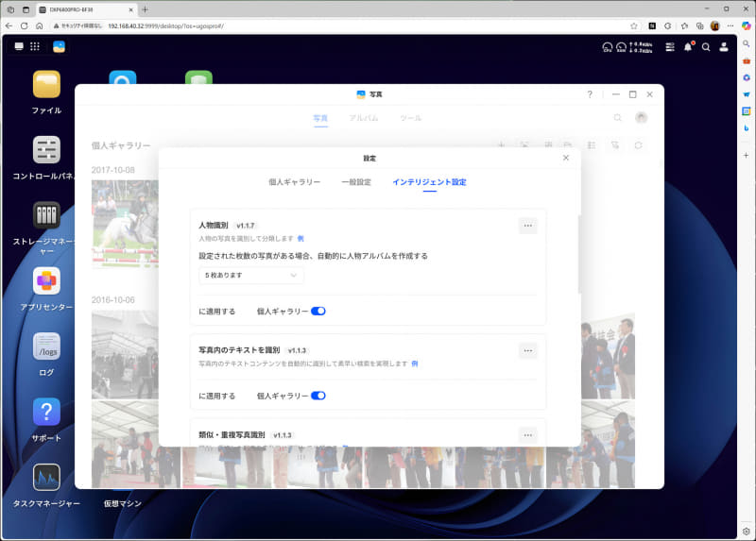Click the 類似・重複写真識別 heading
This screenshot has width=756, height=541.
tap(232, 435)
